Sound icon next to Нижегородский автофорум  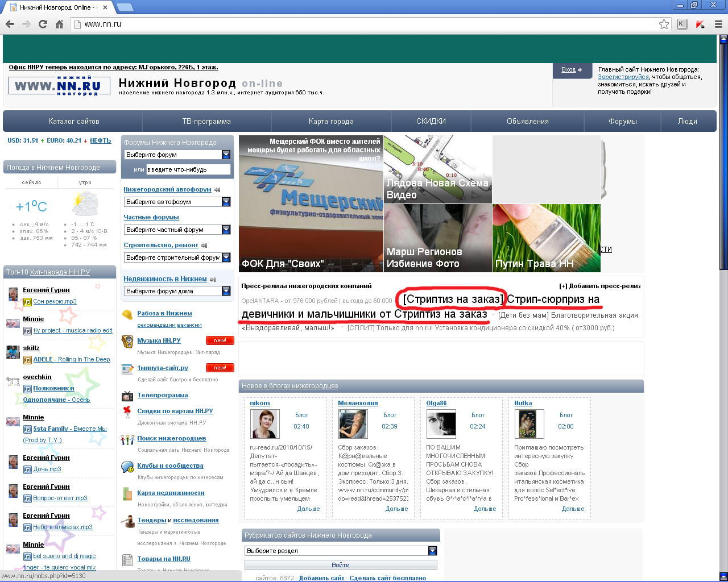217,190
